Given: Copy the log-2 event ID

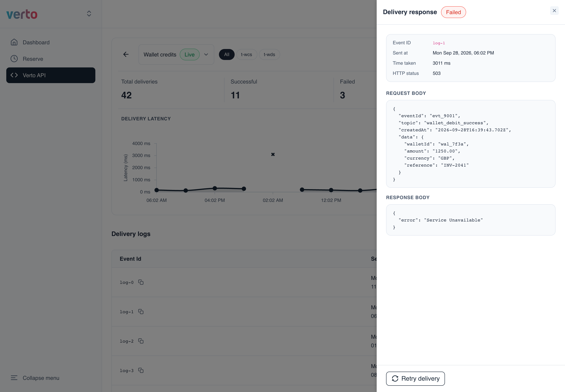Looking at the screenshot, I should pyautogui.click(x=141, y=341).
